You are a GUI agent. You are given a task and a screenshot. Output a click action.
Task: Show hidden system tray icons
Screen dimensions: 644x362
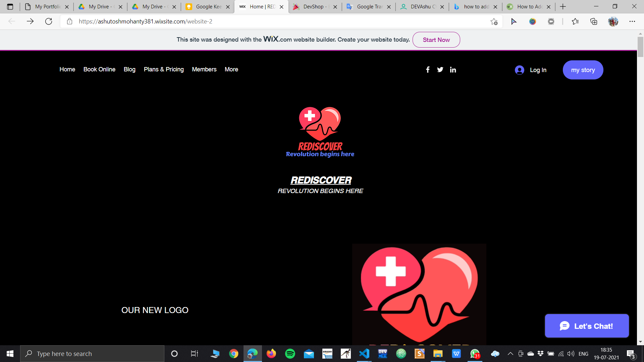[510, 354]
